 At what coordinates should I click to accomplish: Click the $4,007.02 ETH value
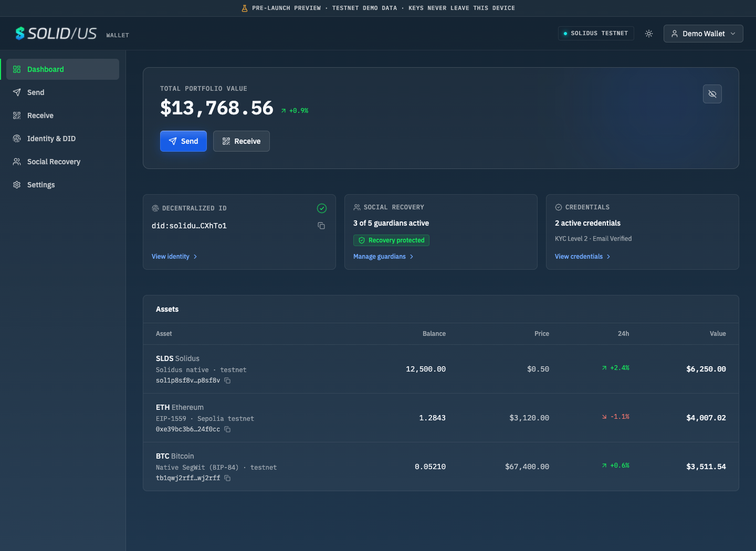coord(706,418)
